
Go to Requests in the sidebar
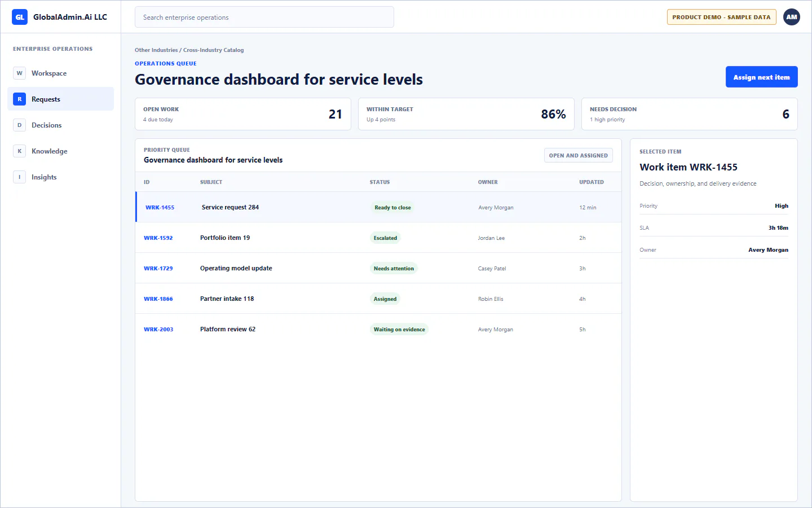pos(60,99)
